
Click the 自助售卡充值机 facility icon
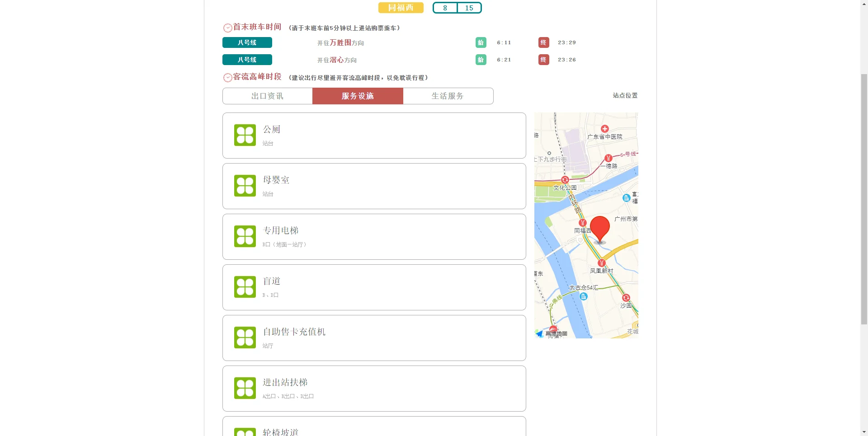(245, 338)
